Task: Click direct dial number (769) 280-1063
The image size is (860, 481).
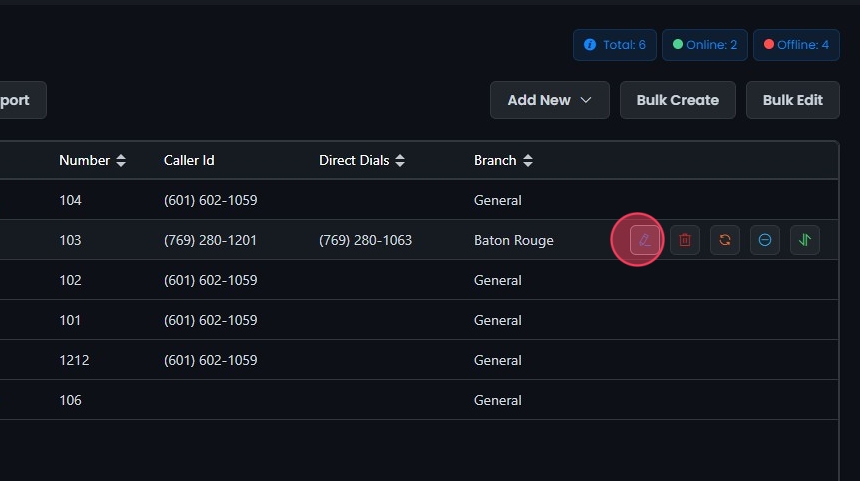Action: click(x=365, y=240)
